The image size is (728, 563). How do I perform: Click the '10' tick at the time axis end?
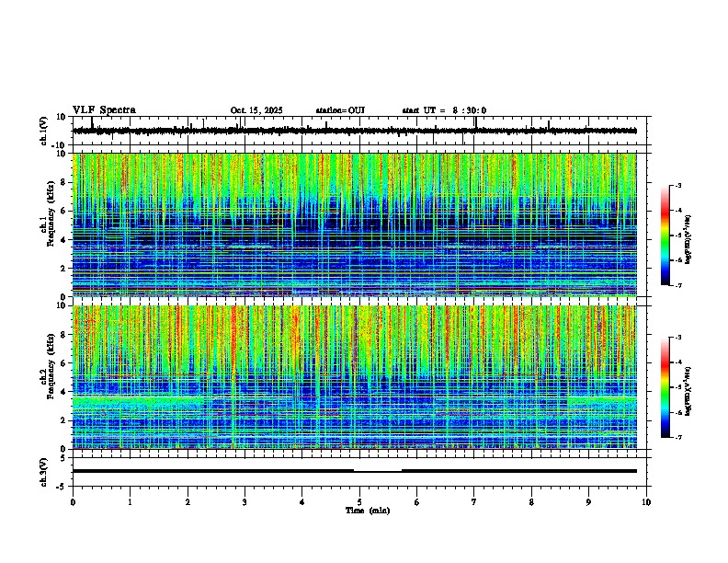[646, 502]
